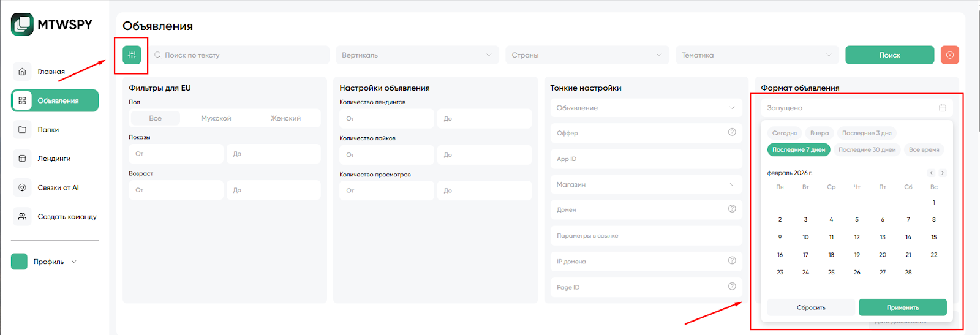Image resolution: width=980 pixels, height=335 pixels.
Task: Select the Последние 30 дней preset
Action: pos(867,149)
